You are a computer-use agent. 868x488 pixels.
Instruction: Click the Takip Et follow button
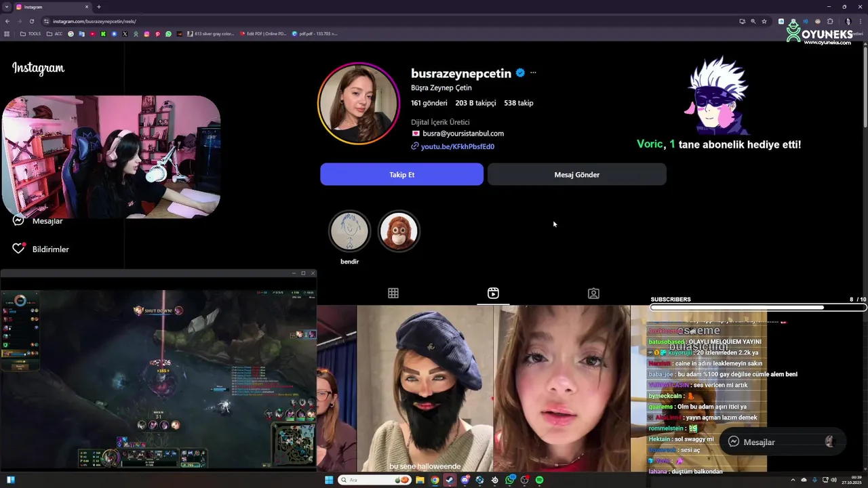click(401, 174)
